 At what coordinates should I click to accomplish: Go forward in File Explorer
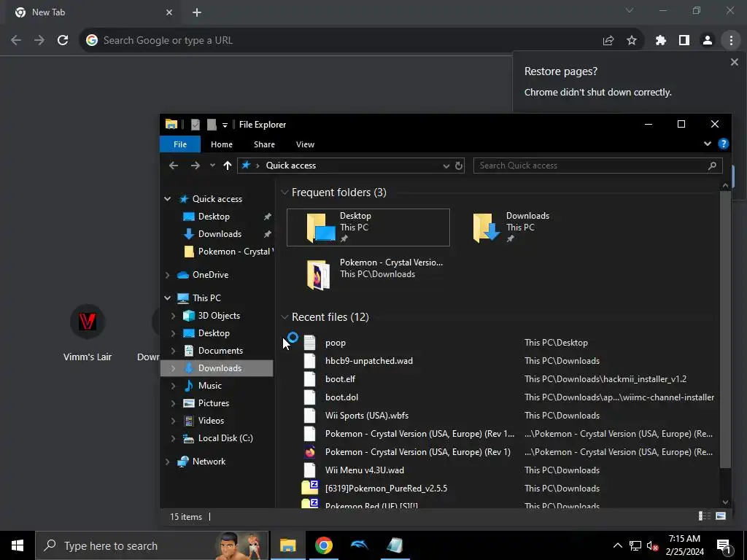point(196,166)
